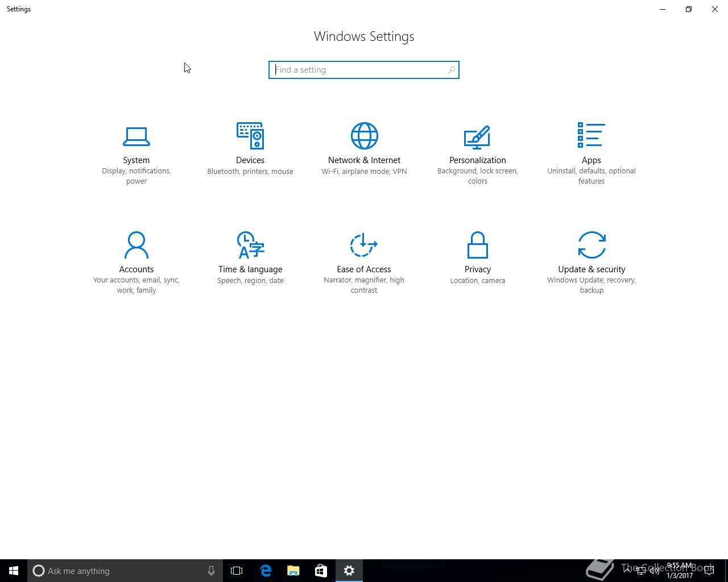The width and height of the screenshot is (728, 582).
Task: Click the Cortana Ask me anything box
Action: pos(125,571)
